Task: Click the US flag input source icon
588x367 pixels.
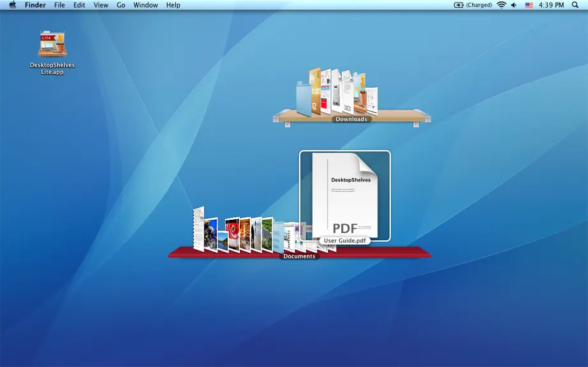Action: tap(529, 5)
